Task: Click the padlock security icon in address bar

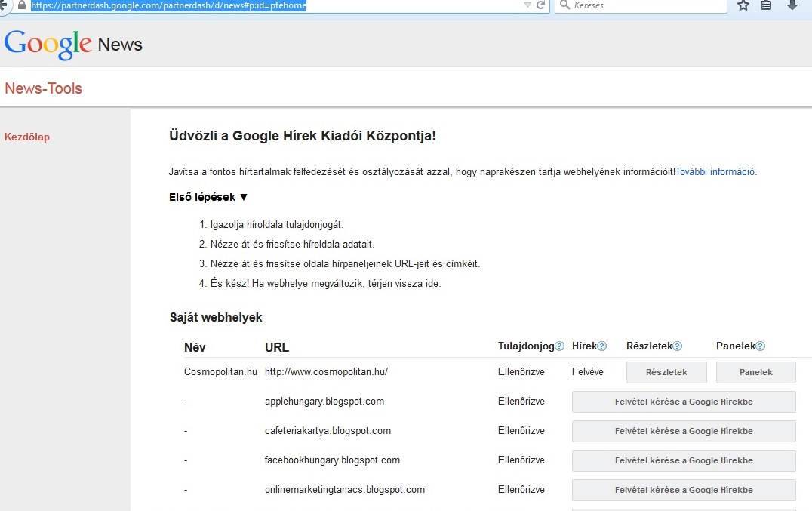Action: [20, 5]
